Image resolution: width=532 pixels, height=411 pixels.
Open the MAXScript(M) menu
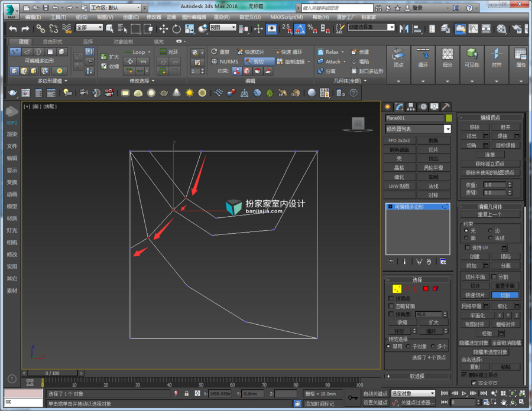click(x=286, y=17)
